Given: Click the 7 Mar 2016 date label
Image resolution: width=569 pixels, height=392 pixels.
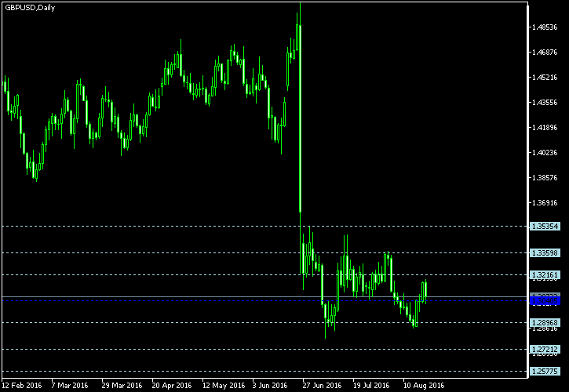Looking at the screenshot, I should [70, 385].
